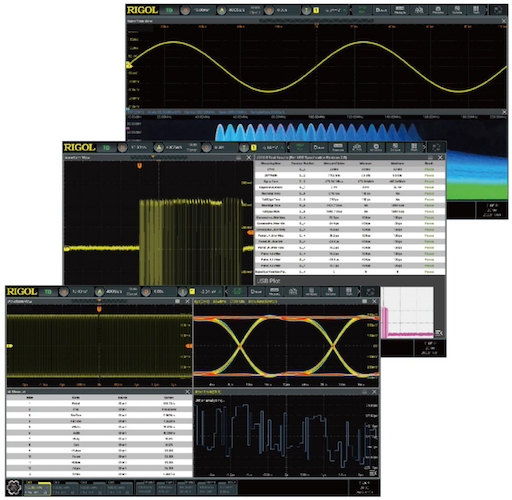The height and width of the screenshot is (500, 512).
Task: Toggle green Run/Auto button in middle window
Action: pyautogui.click(x=300, y=147)
